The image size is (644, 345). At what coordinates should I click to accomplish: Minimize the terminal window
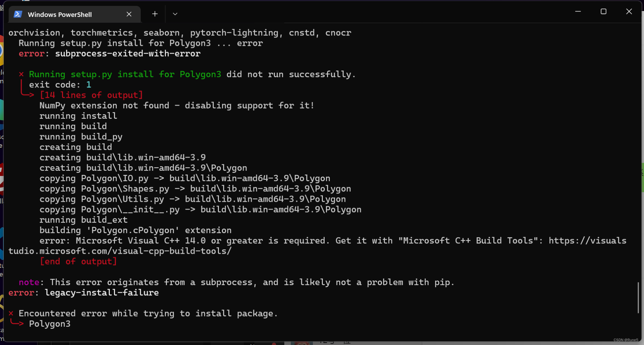coord(578,11)
